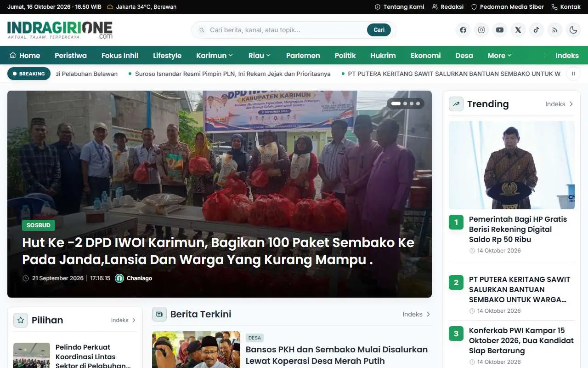
Task: Expand the More dropdown menu
Action: (500, 55)
